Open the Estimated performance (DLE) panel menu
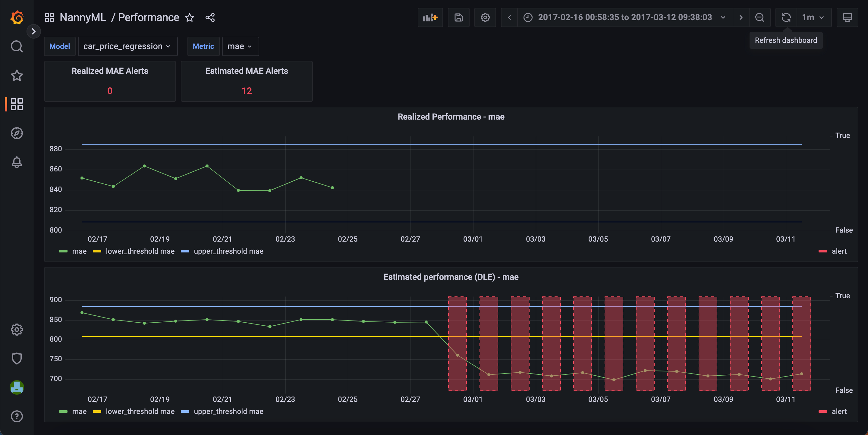The image size is (868, 435). point(451,277)
